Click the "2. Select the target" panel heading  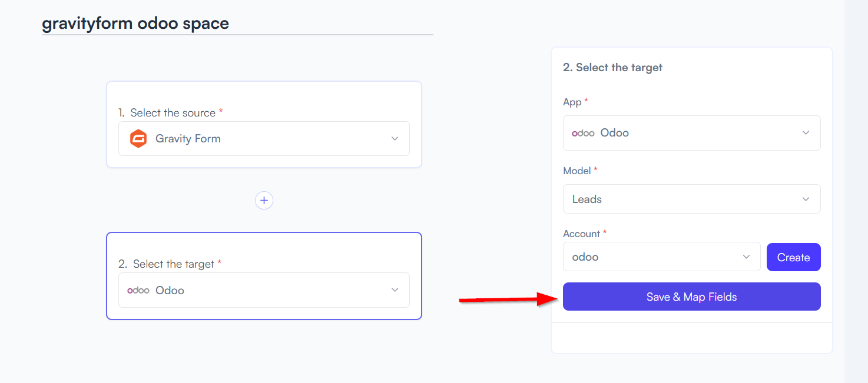[x=612, y=68]
